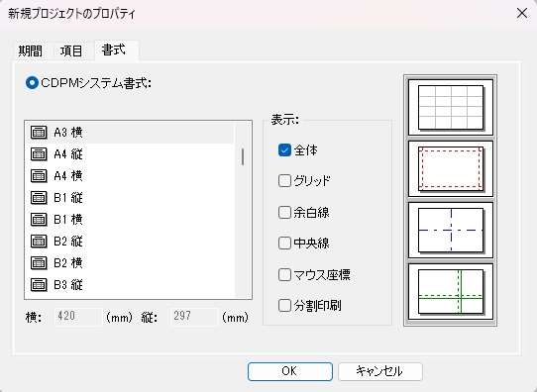The image size is (537, 392).
Task: Select the B3 縦 text in list
Action: [68, 284]
